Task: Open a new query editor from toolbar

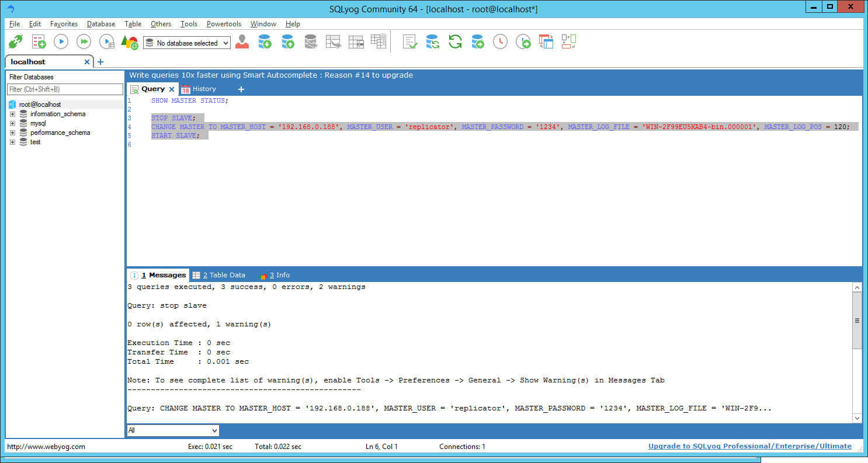Action: pyautogui.click(x=39, y=42)
